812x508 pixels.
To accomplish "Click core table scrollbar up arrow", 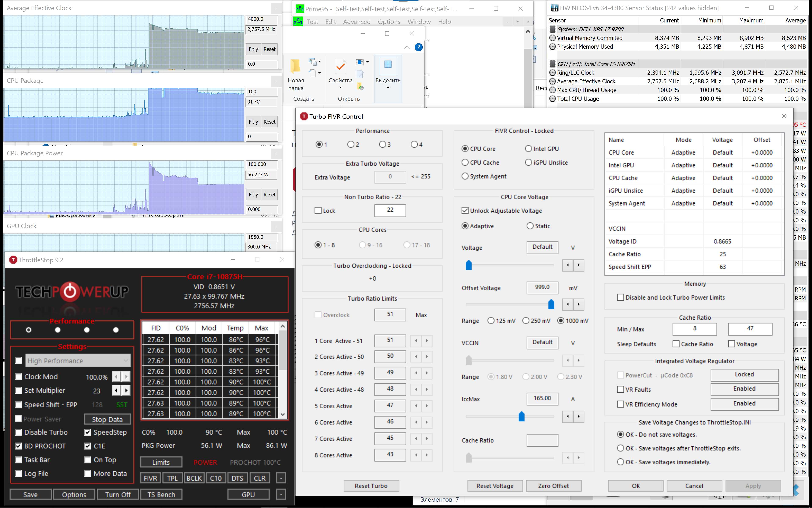I will 283,326.
